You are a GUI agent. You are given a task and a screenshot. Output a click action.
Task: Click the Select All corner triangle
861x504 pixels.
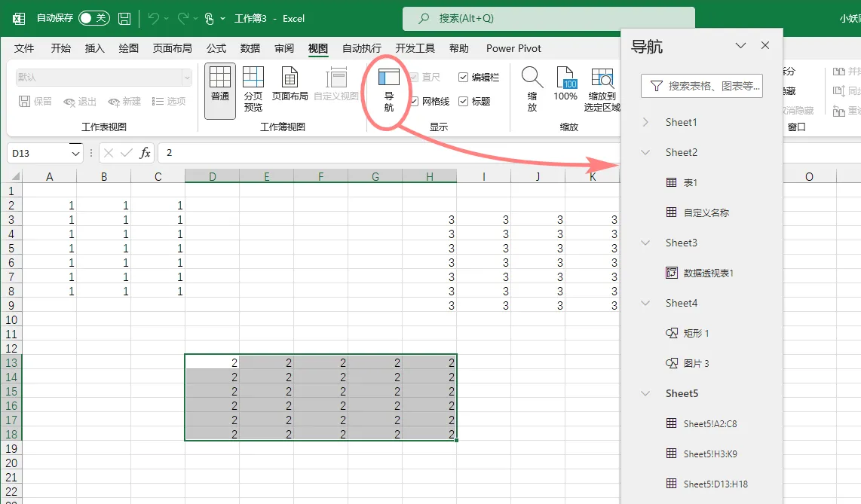[x=15, y=176]
